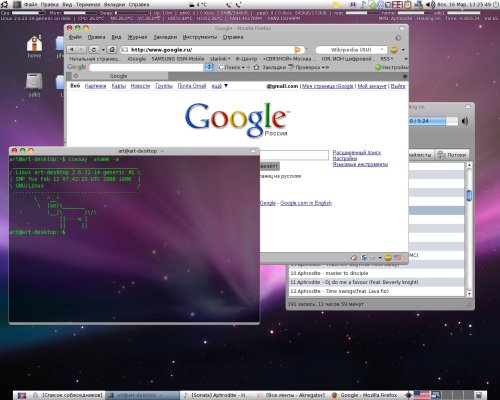Click the Выйти sign-out link
The height and width of the screenshot is (400, 500).
point(398,86)
